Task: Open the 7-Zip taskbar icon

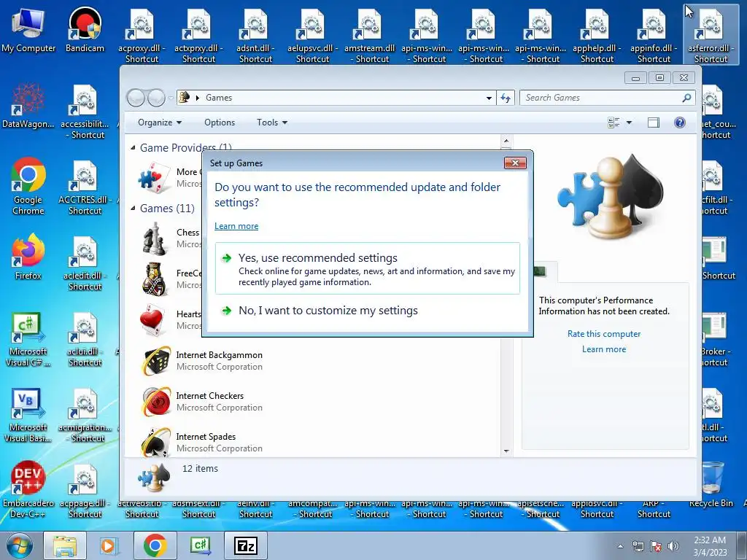Action: pyautogui.click(x=246, y=546)
